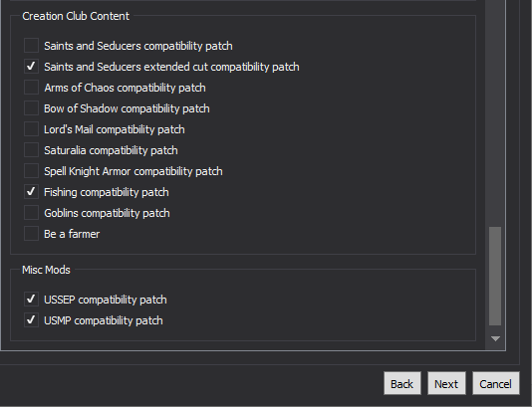Screen dimensions: 532x407
Task: Tick the Arms of Chaos compatibility patch
Action: (31, 88)
